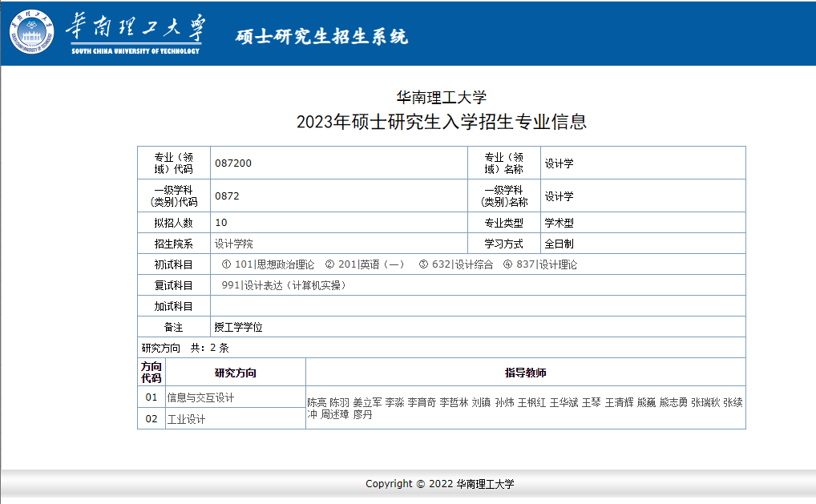Click advisor name 王枫红
Image resolution: width=816 pixels, height=504 pixels.
(x=532, y=402)
